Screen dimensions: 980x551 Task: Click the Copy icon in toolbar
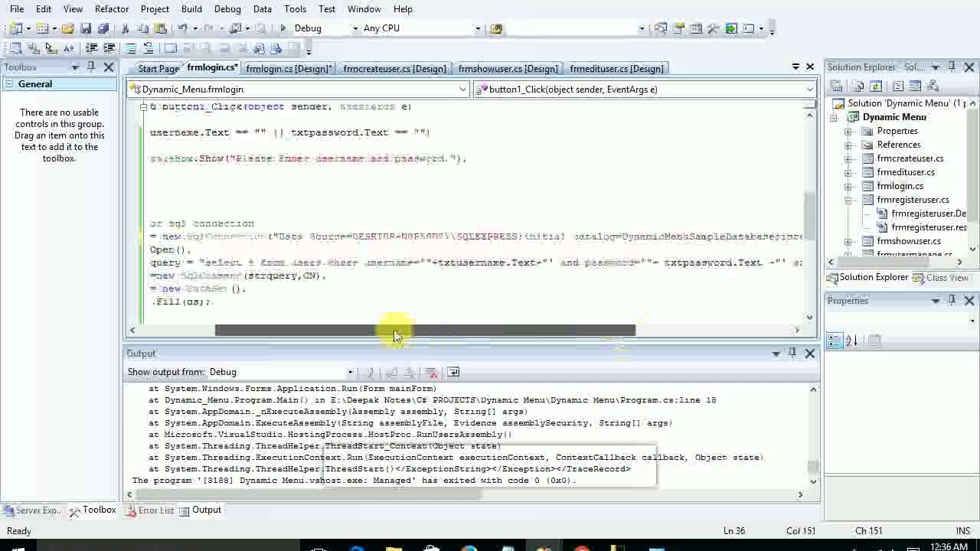tap(142, 28)
